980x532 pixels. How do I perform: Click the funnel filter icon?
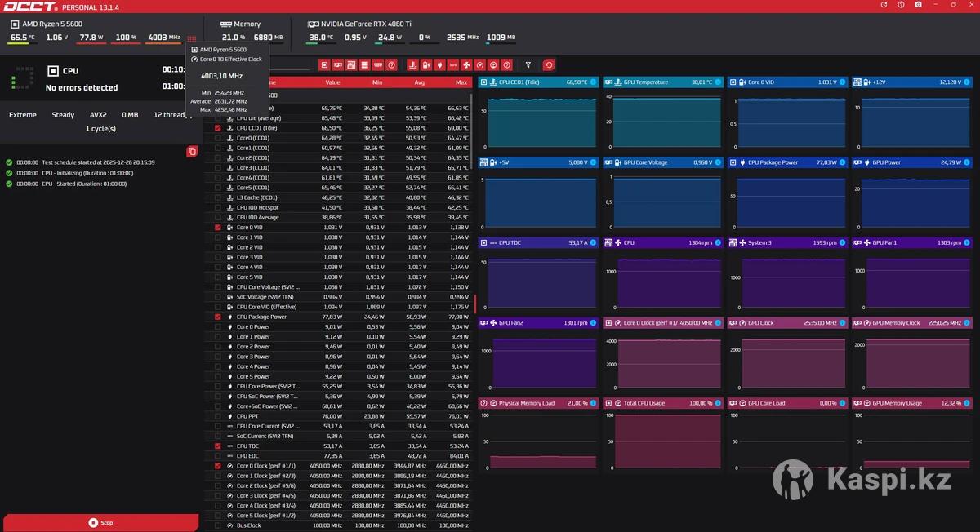(528, 64)
